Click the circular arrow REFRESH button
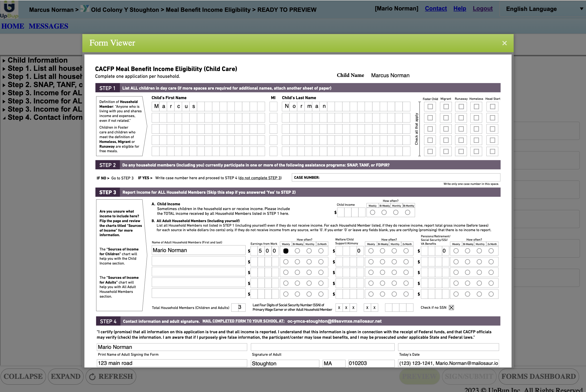Image resolution: width=586 pixels, height=392 pixels. (x=111, y=376)
